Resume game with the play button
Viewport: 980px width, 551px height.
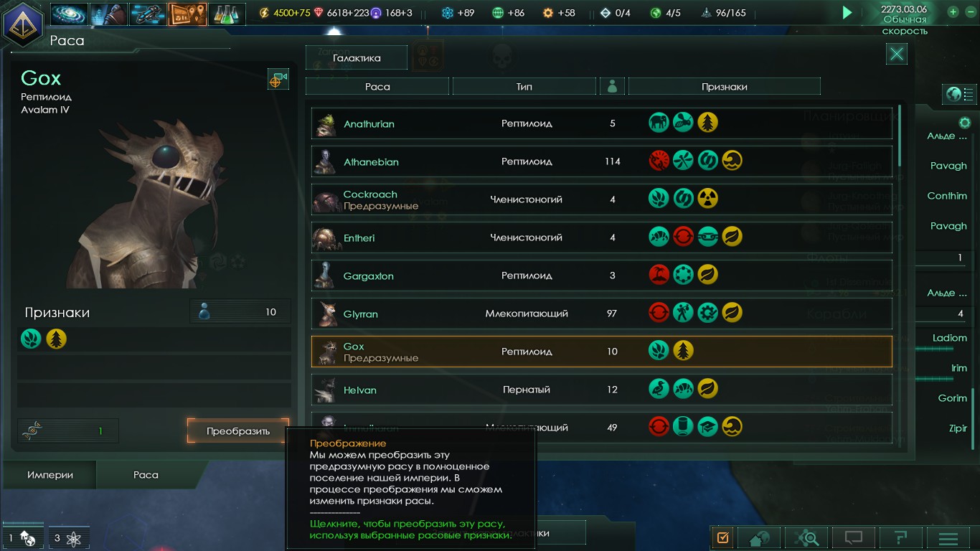coord(847,12)
